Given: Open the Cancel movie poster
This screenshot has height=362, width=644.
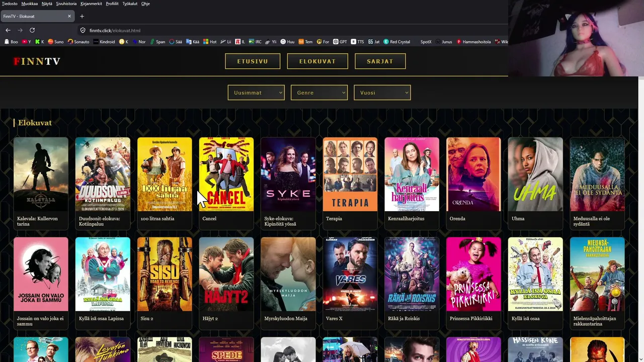Looking at the screenshot, I should [226, 174].
